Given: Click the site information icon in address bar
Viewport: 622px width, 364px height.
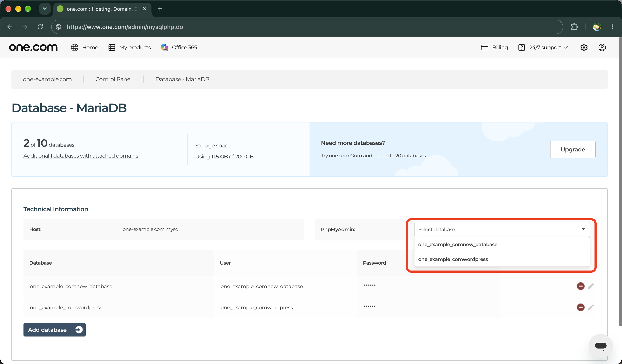Looking at the screenshot, I should 58,27.
